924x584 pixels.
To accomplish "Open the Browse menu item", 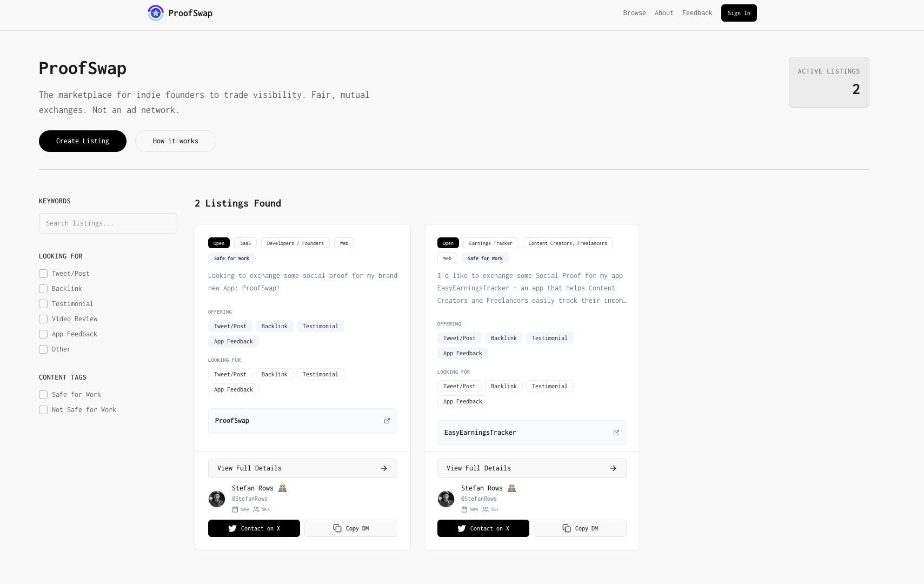I will click(634, 13).
